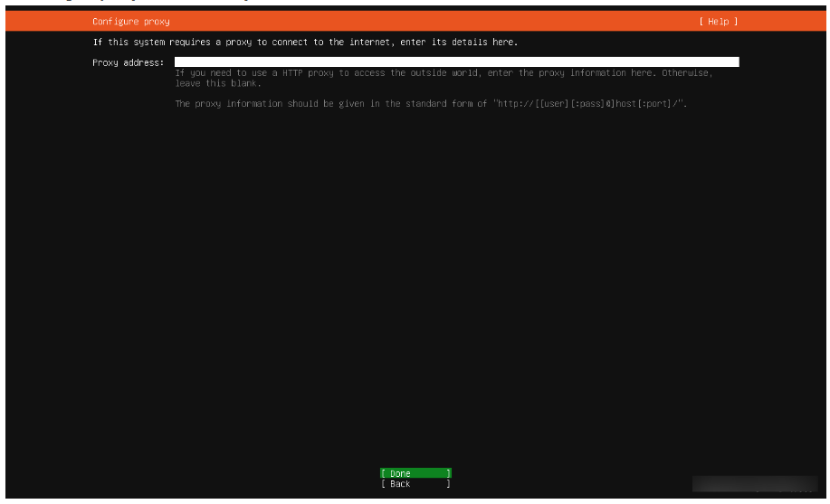Click the example proxy URL format string

pyautogui.click(x=590, y=104)
